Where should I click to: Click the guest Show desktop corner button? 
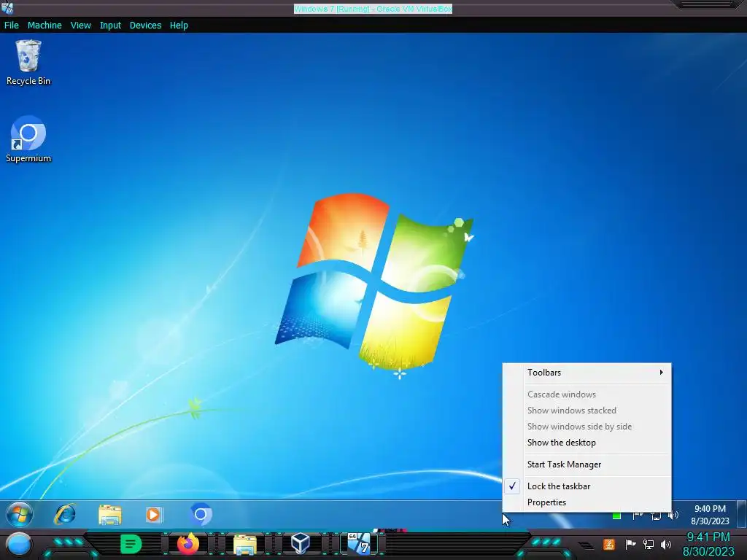tap(742, 514)
